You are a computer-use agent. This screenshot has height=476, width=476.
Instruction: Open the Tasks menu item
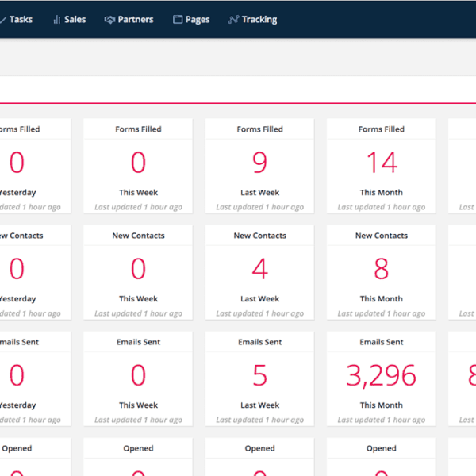click(16, 19)
